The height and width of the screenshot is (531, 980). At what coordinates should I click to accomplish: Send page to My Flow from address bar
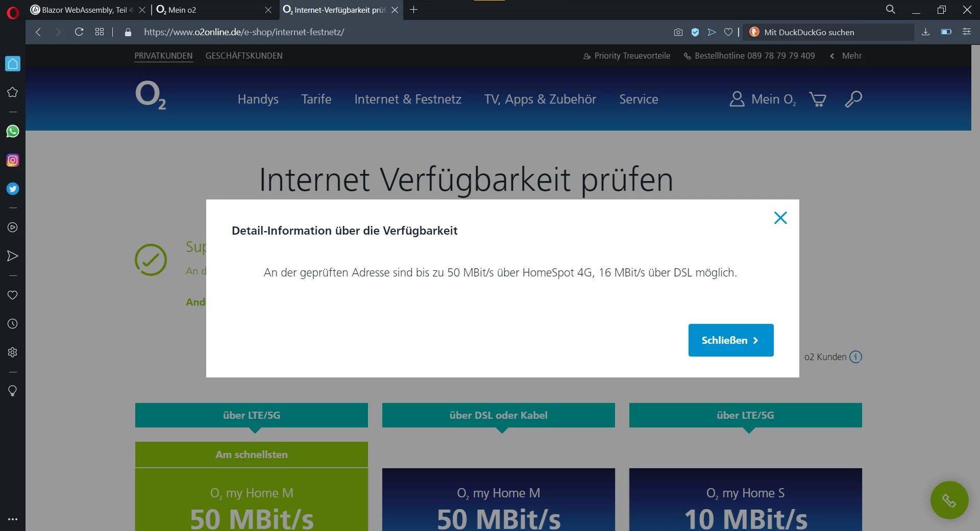point(712,32)
